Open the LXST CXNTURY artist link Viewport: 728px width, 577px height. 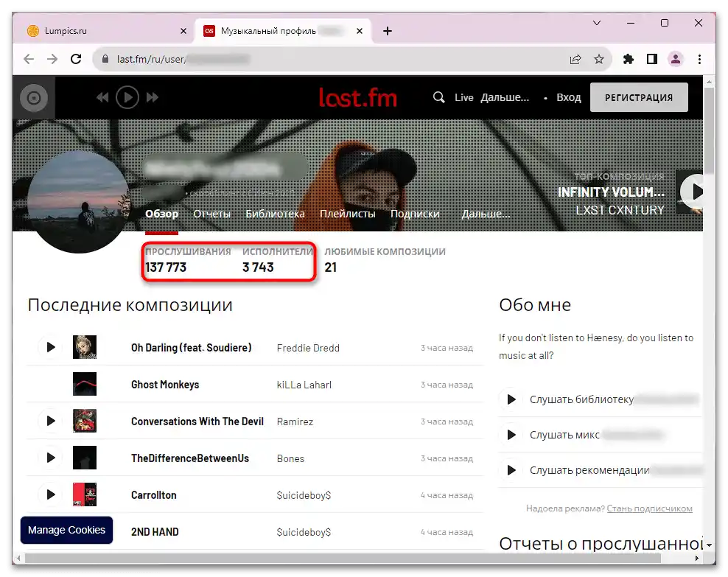pyautogui.click(x=620, y=210)
